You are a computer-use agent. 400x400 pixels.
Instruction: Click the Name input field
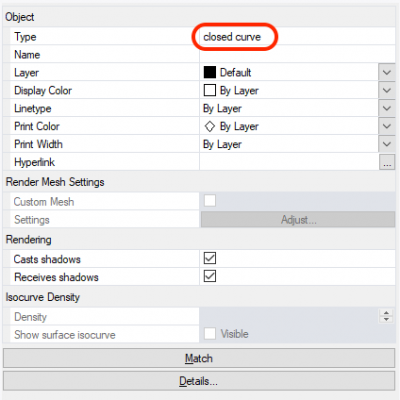[297, 54]
